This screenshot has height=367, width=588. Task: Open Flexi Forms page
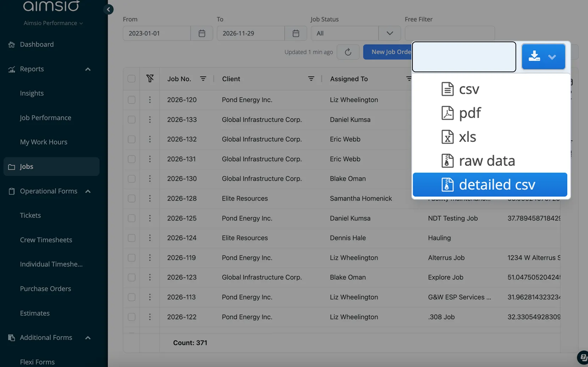[37, 362]
